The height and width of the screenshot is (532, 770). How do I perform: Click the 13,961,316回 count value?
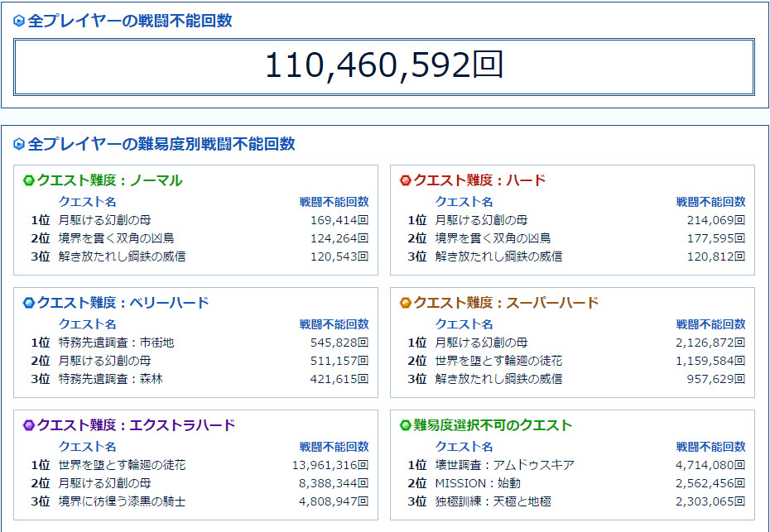pos(330,465)
